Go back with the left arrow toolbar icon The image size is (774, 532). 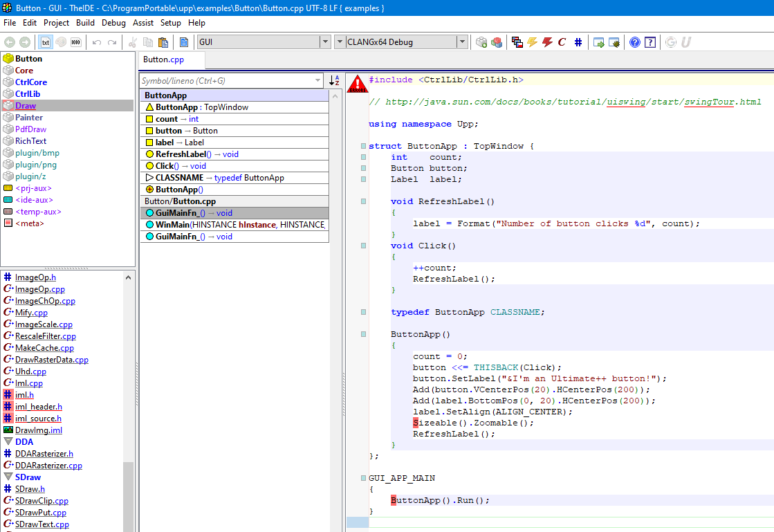[10, 42]
